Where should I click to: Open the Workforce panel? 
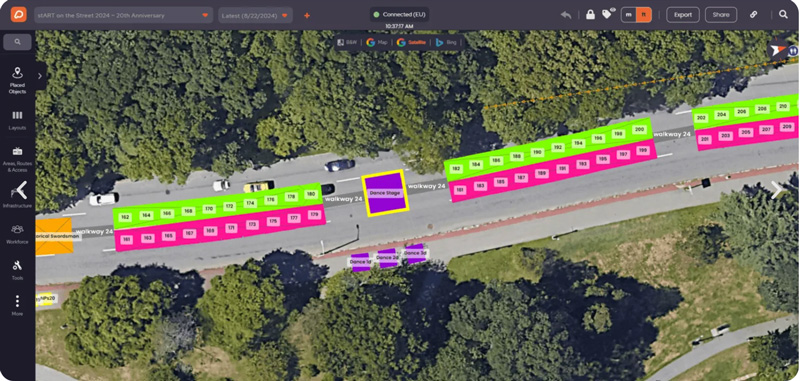point(17,234)
